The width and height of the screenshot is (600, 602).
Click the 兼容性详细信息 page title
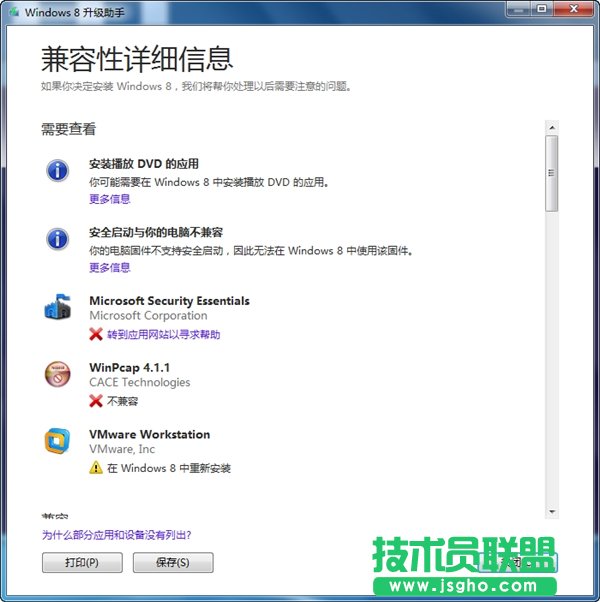click(137, 59)
